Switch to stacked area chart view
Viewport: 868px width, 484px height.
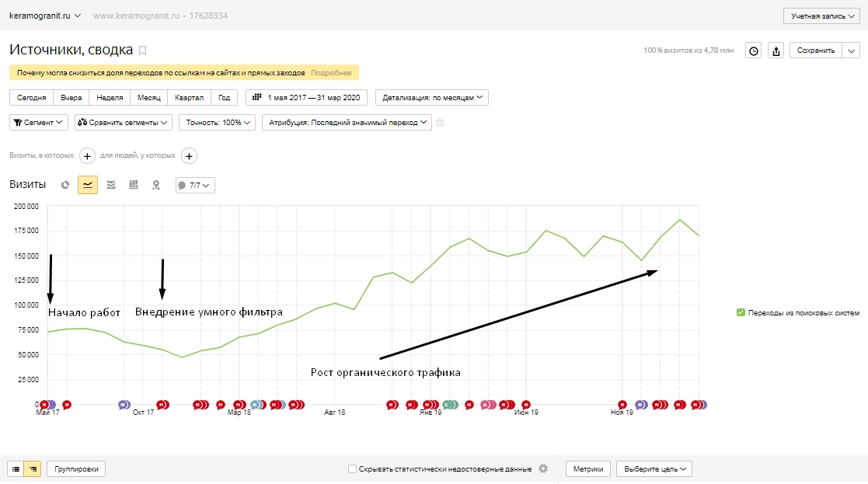(110, 185)
